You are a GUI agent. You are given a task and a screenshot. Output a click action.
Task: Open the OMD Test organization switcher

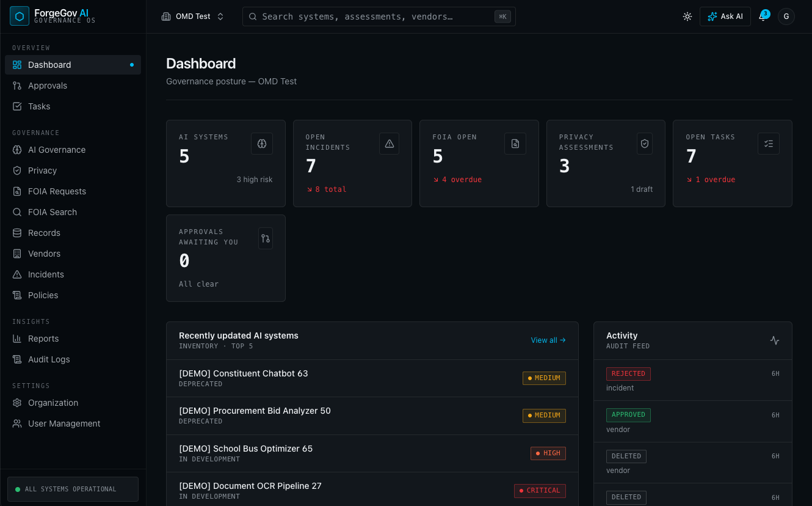coord(193,16)
